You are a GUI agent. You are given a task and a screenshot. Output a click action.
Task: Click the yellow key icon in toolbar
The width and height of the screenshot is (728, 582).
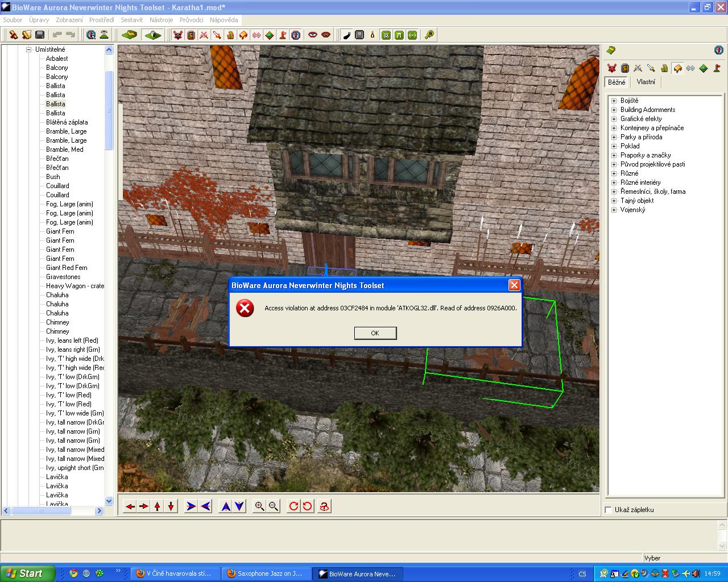(429, 35)
